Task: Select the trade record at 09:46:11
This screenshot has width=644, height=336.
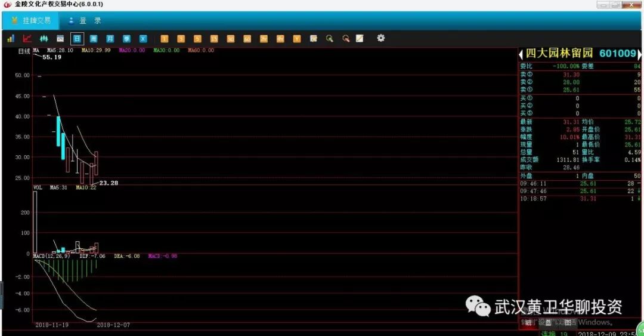Action: pyautogui.click(x=580, y=183)
